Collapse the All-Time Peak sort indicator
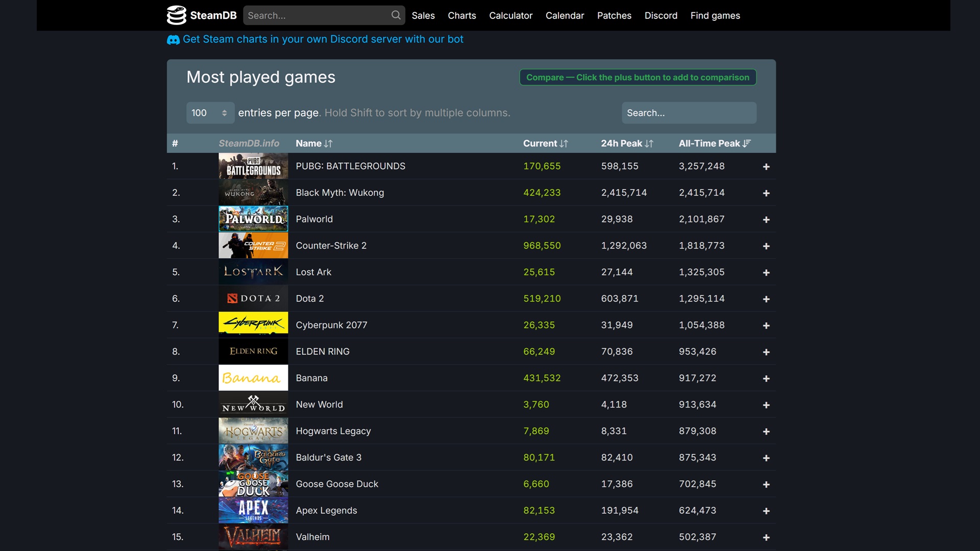980x551 pixels. point(747,143)
